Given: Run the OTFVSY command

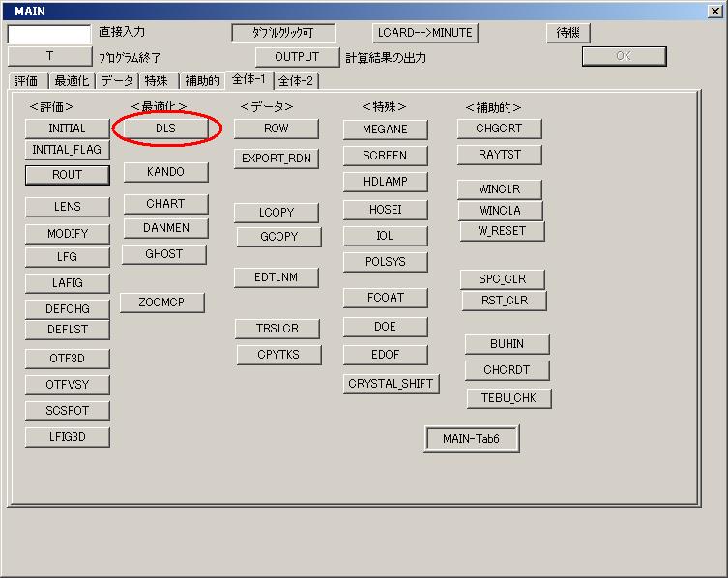Looking at the screenshot, I should coord(68,385).
